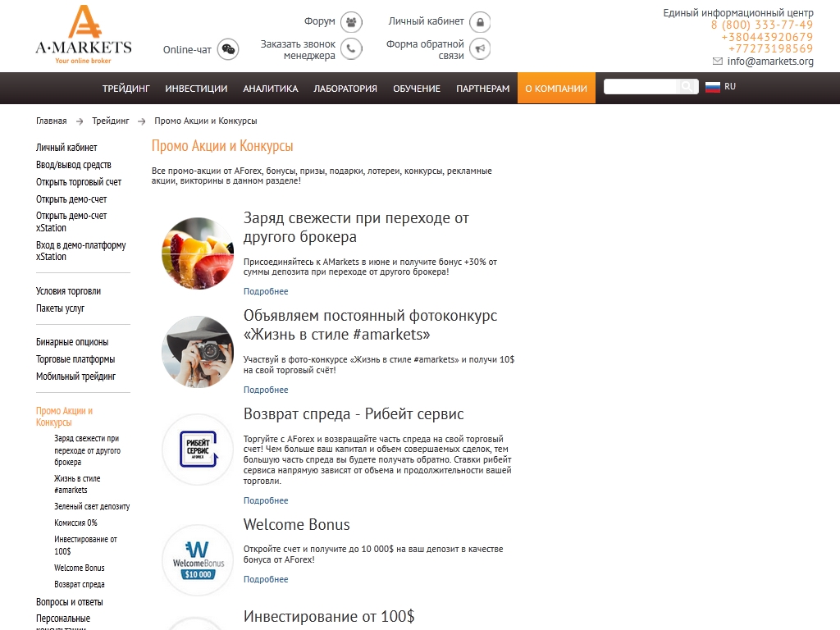Open the photo contest camera thumbnail

(198, 352)
